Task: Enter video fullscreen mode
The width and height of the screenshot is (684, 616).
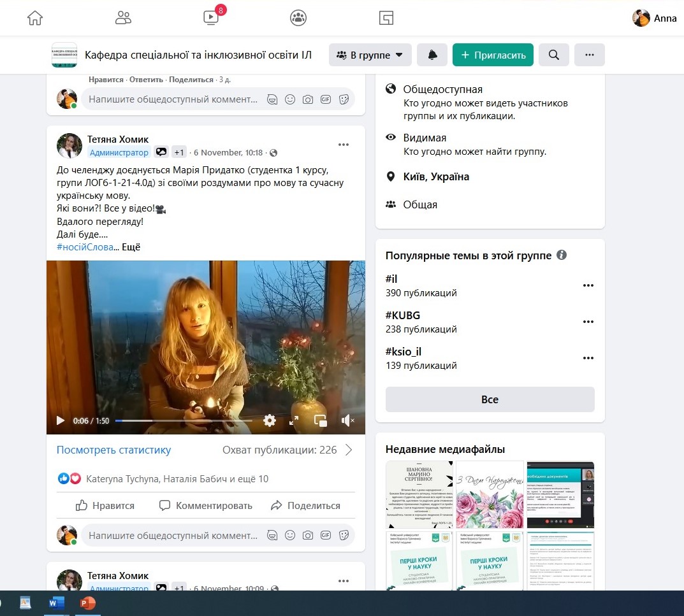Action: click(294, 420)
